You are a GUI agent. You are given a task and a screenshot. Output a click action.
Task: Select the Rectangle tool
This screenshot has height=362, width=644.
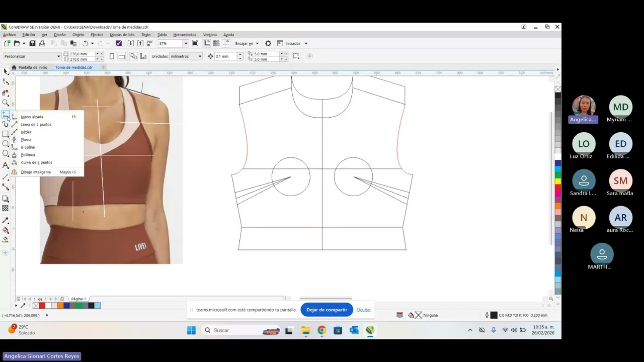coord(6,134)
